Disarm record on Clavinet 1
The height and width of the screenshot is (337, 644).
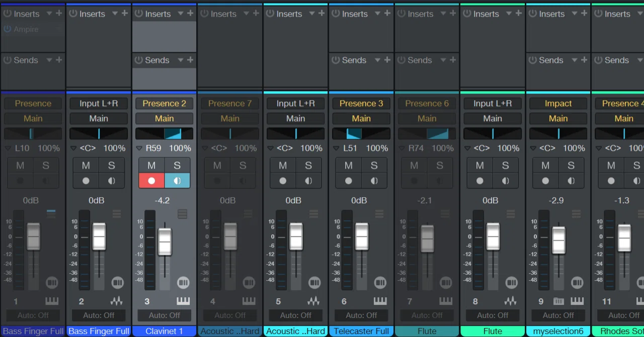click(151, 181)
